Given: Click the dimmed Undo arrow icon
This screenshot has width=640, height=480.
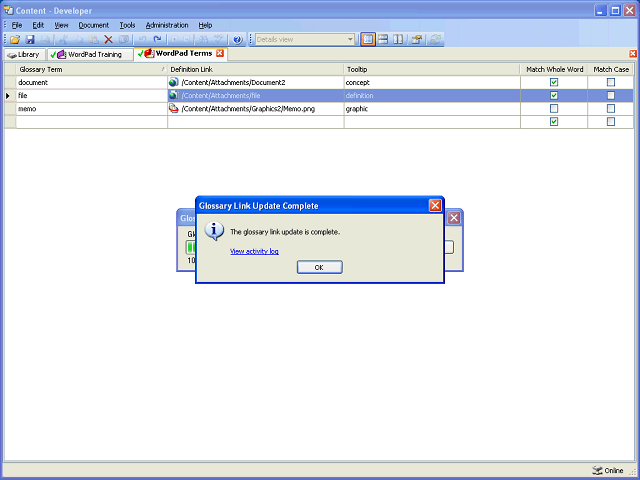Looking at the screenshot, I should (x=142, y=40).
